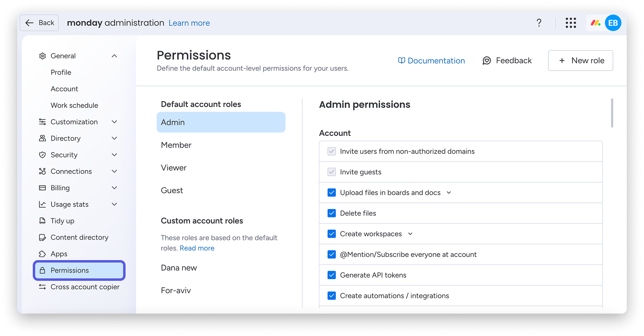Screen dimensions: 644x336
Task: Uncheck Create automations / integrations
Action: (331, 296)
